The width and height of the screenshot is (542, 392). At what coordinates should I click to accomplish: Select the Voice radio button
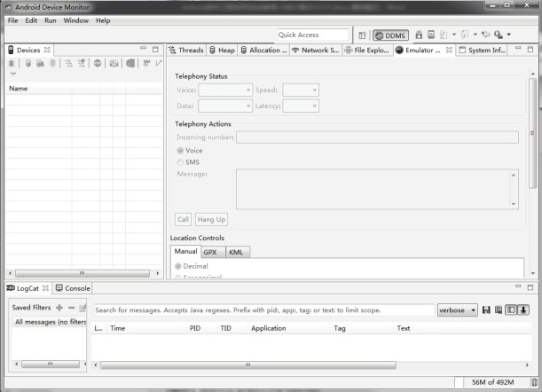pos(180,151)
